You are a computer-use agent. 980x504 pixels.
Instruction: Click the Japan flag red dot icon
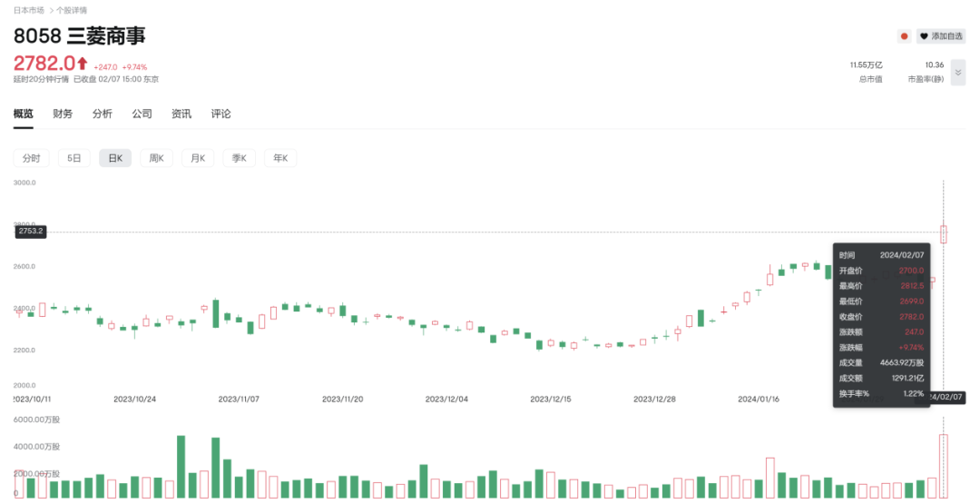pyautogui.click(x=904, y=36)
